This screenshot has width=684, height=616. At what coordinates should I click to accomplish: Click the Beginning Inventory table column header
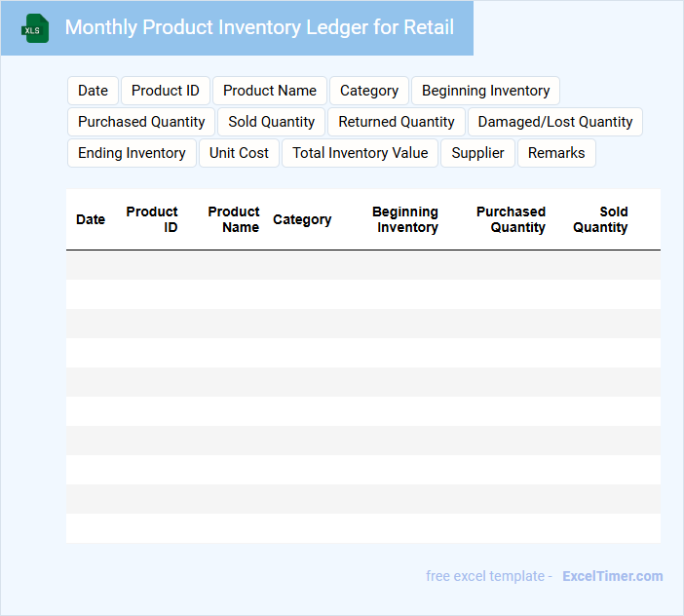click(405, 219)
